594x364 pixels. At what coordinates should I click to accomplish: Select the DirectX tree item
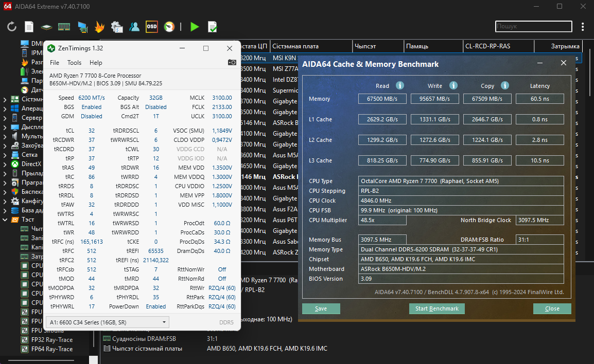pos(31,164)
